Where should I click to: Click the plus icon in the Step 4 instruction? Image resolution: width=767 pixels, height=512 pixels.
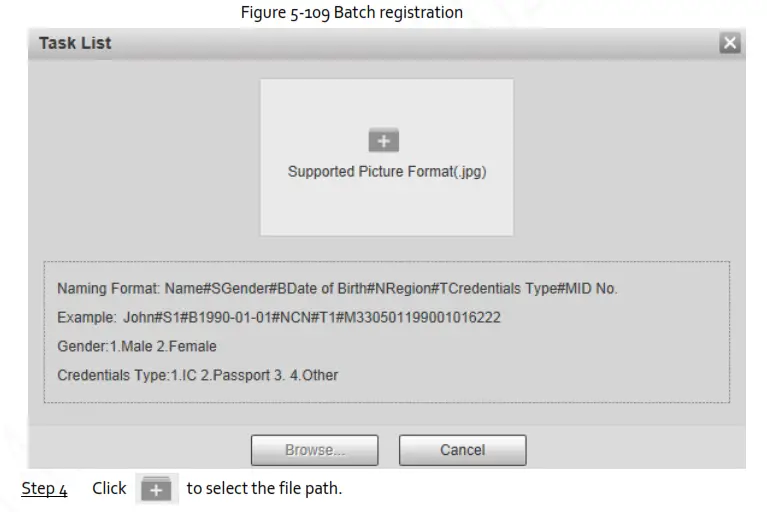157,490
